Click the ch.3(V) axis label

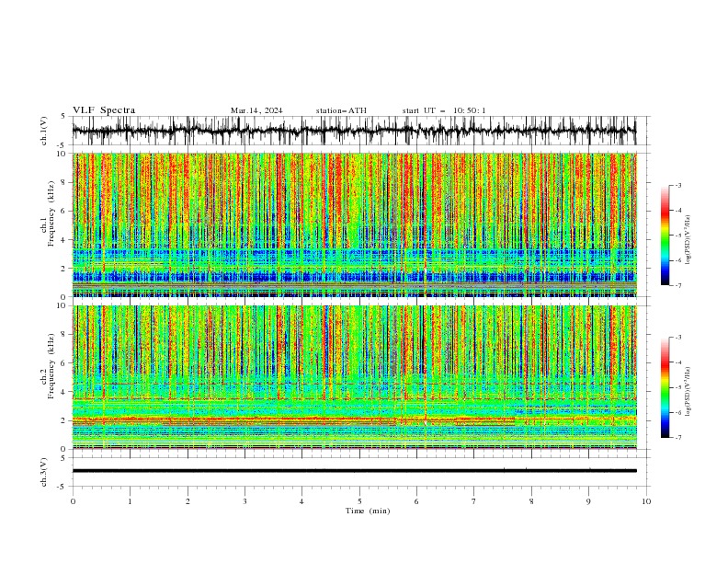(44, 472)
